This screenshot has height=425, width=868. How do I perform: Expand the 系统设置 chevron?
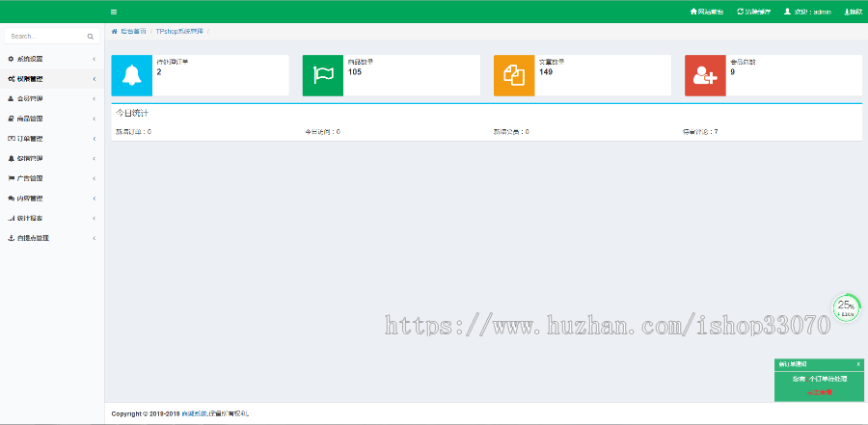coord(95,59)
